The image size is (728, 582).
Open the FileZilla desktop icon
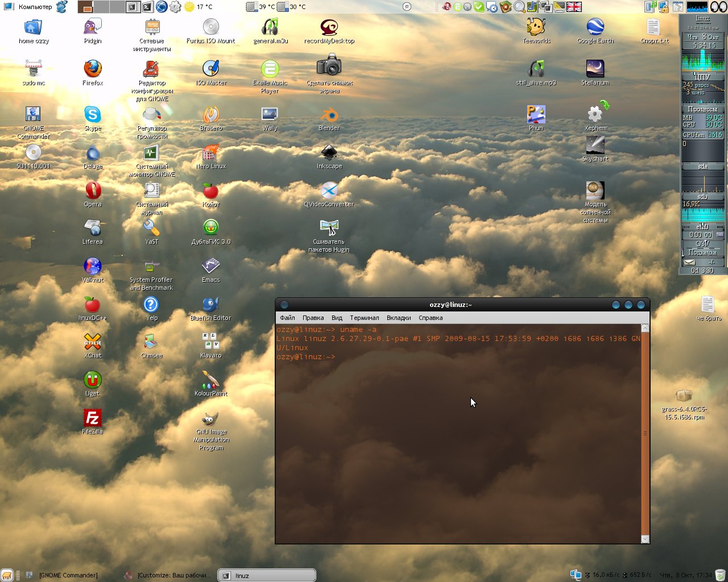(92, 418)
